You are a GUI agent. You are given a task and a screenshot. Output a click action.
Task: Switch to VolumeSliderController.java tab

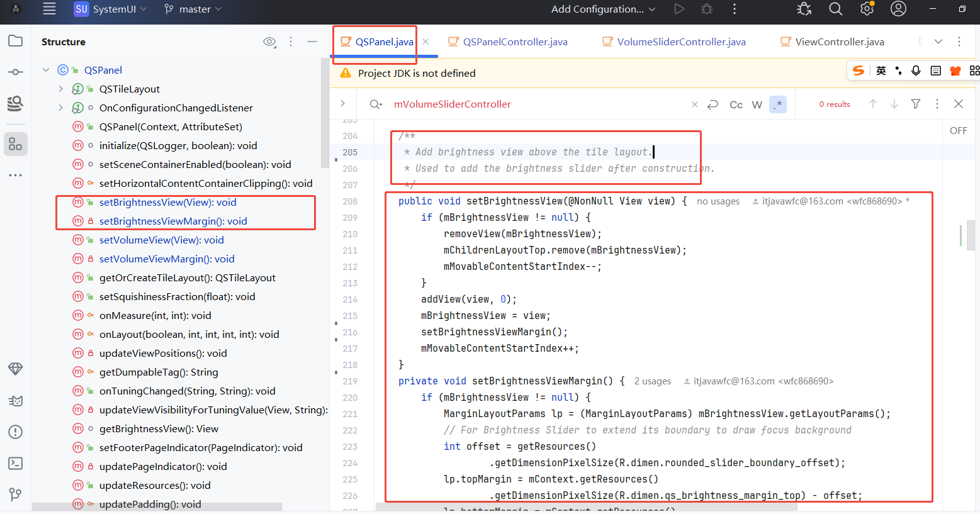pyautogui.click(x=674, y=42)
